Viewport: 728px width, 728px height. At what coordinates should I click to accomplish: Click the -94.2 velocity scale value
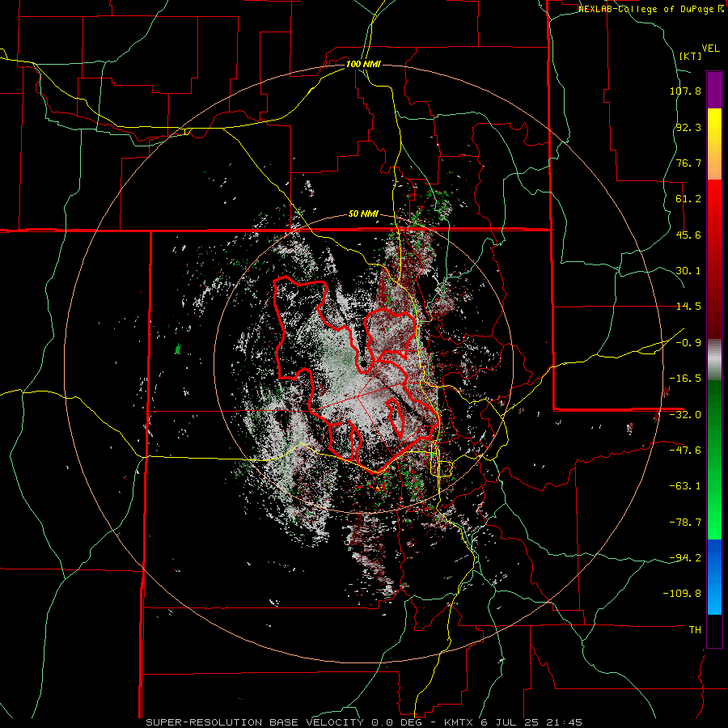click(x=685, y=558)
